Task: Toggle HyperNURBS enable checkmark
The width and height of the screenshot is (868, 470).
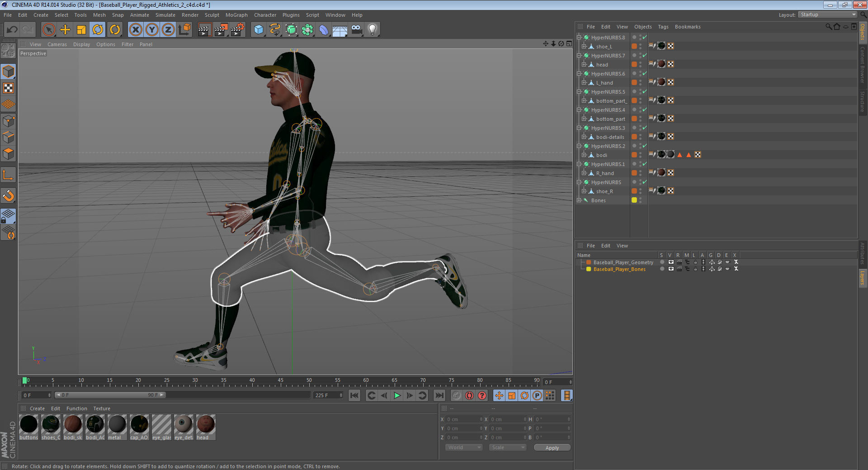Action: coord(645,182)
